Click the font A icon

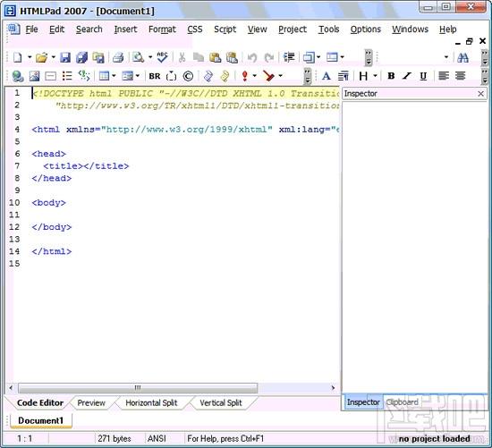[x=326, y=76]
